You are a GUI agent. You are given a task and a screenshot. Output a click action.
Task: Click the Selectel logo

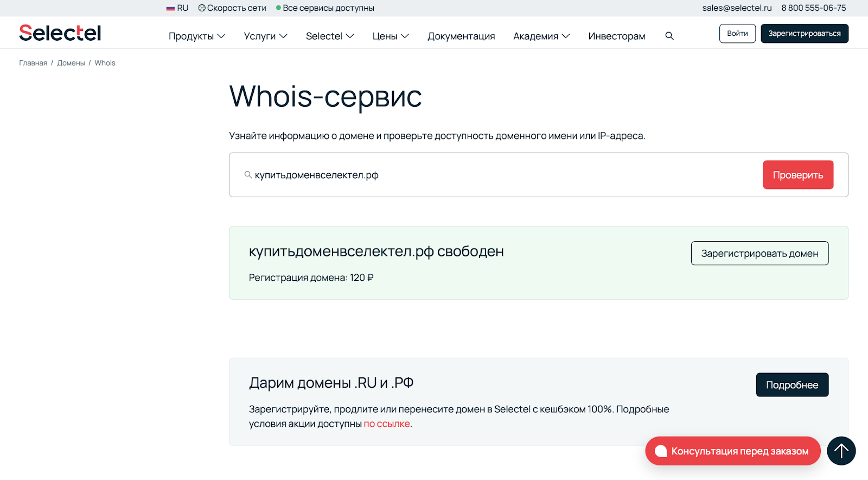60,33
